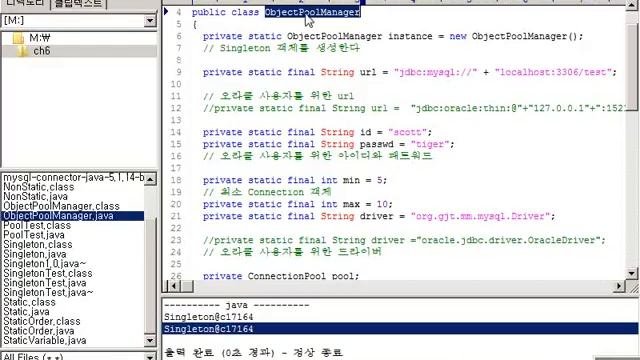Click the java output header line
This screenshot has height=360, width=640.
click(x=237, y=305)
